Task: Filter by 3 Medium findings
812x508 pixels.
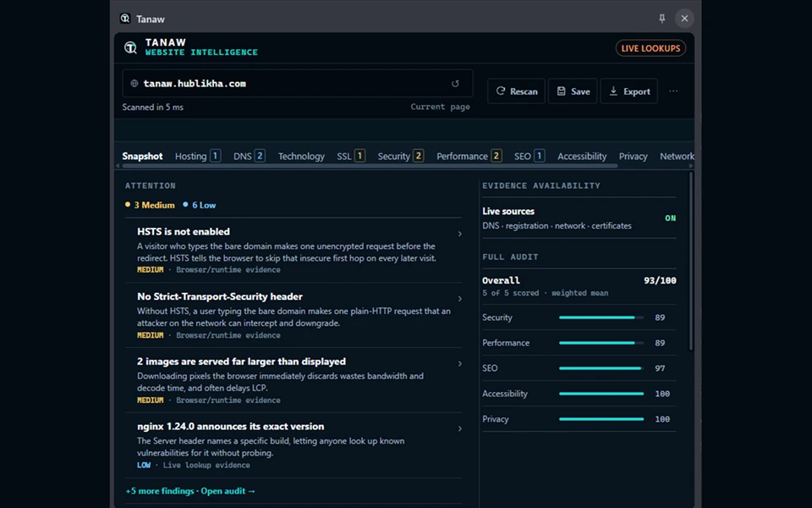Action: (150, 205)
